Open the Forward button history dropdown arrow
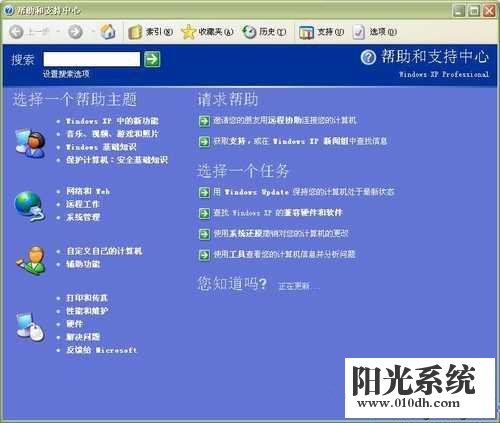Screen dimensions: 500x423 93,32
